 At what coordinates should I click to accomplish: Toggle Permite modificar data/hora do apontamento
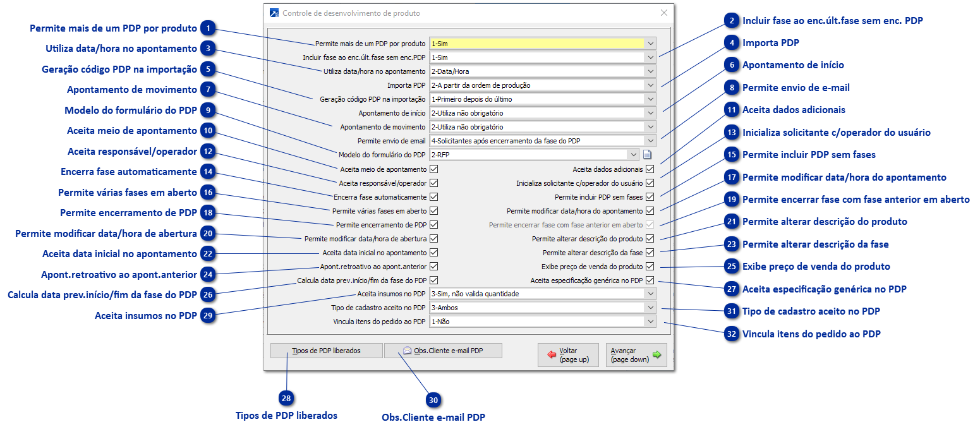point(650,211)
